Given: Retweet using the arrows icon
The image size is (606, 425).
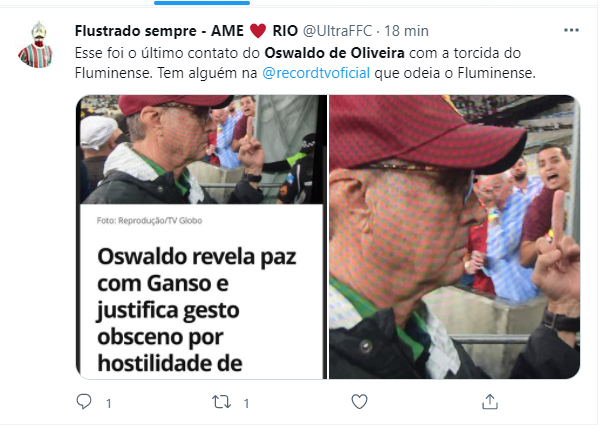Looking at the screenshot, I should click(x=222, y=402).
